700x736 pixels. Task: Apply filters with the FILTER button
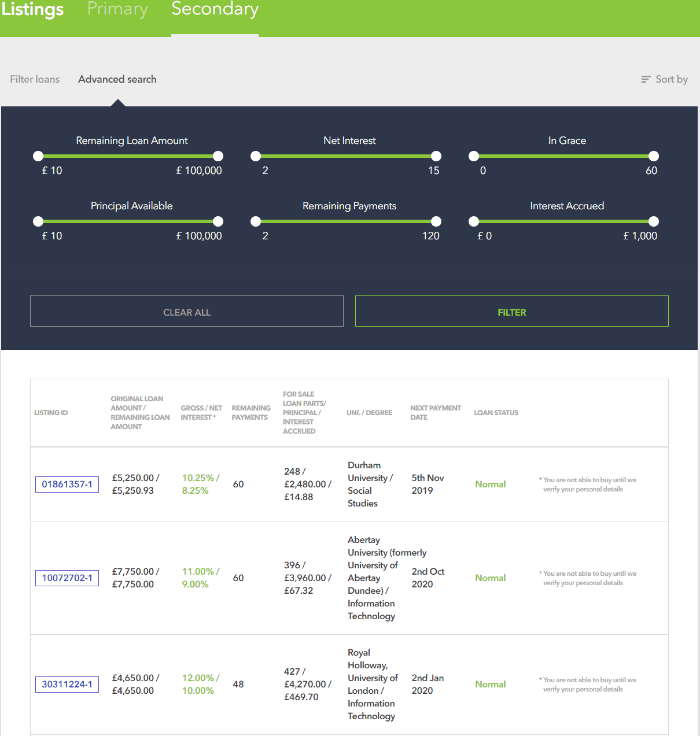[511, 312]
